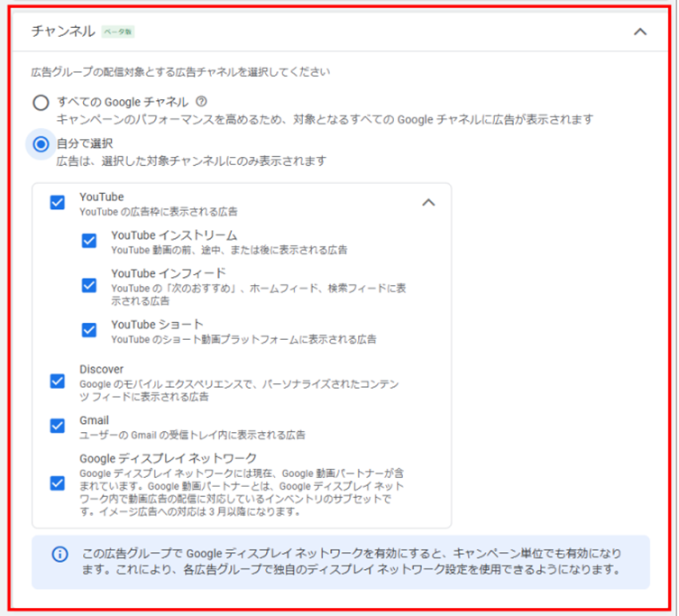Click the 自分で選択 label text
This screenshot has height=616, width=679.
click(x=85, y=143)
